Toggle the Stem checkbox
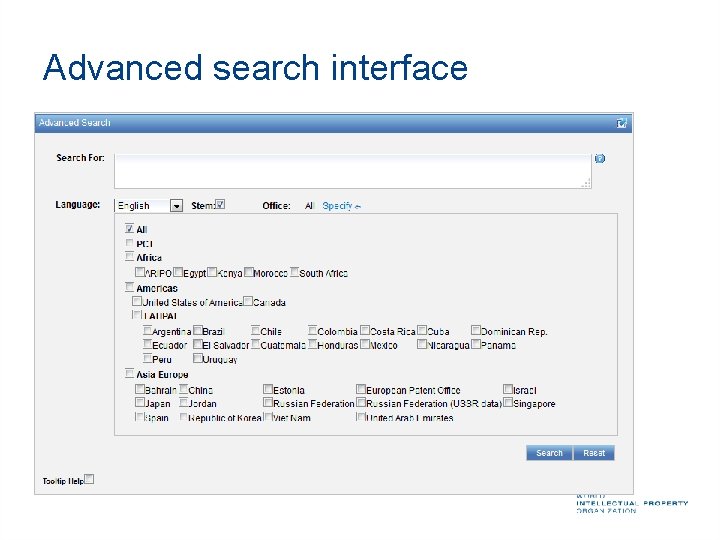This screenshot has height=540, width=720. click(x=220, y=204)
